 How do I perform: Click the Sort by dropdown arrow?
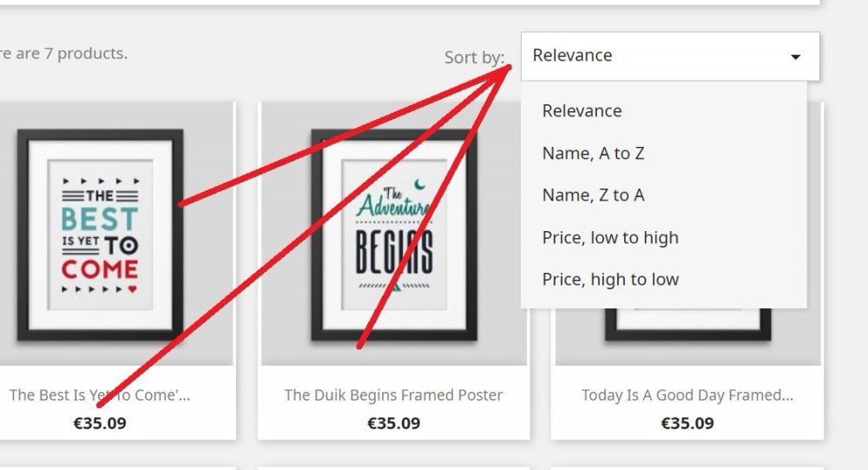(x=795, y=56)
